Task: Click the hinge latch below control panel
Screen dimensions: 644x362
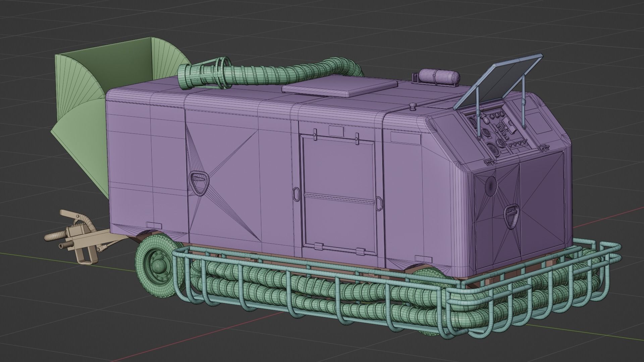Action: click(x=489, y=162)
